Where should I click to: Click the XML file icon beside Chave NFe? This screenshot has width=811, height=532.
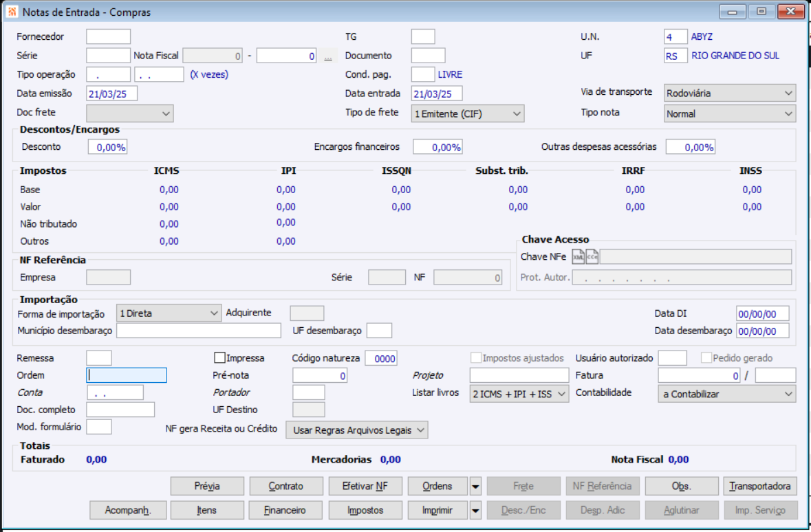[578, 257]
